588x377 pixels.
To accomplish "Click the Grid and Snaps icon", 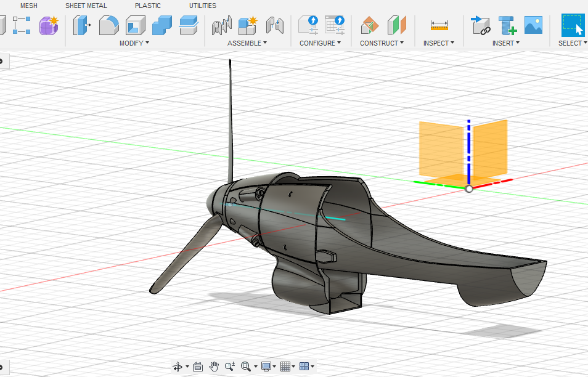I will (x=285, y=366).
